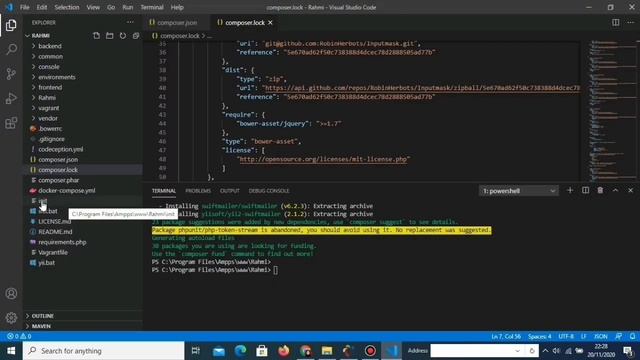The image size is (640, 360).
Task: Open composer.json in explorer tree
Action: (x=58, y=160)
